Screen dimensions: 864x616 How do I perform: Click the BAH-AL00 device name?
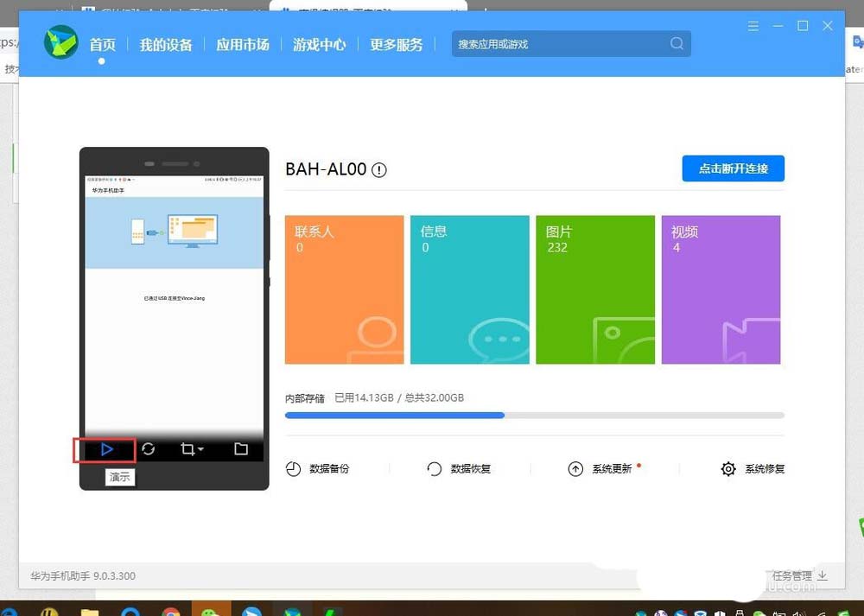326,169
